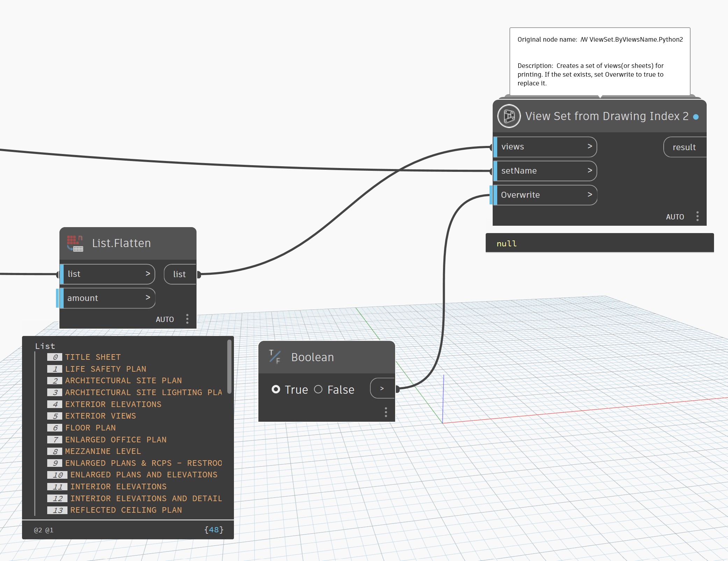Click the Boolean node's T/F icon
This screenshot has width=728, height=561.
tap(275, 357)
